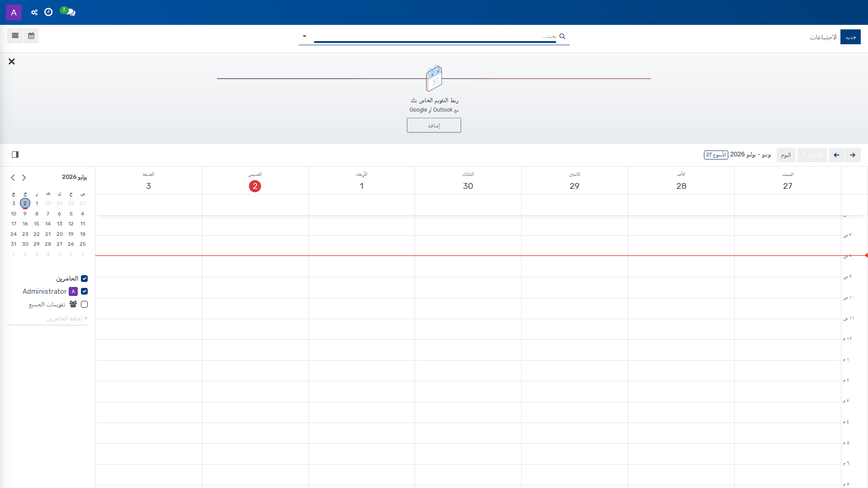Select Wednesday 1 column header
Image resolution: width=868 pixels, height=488 pixels.
coord(362,181)
